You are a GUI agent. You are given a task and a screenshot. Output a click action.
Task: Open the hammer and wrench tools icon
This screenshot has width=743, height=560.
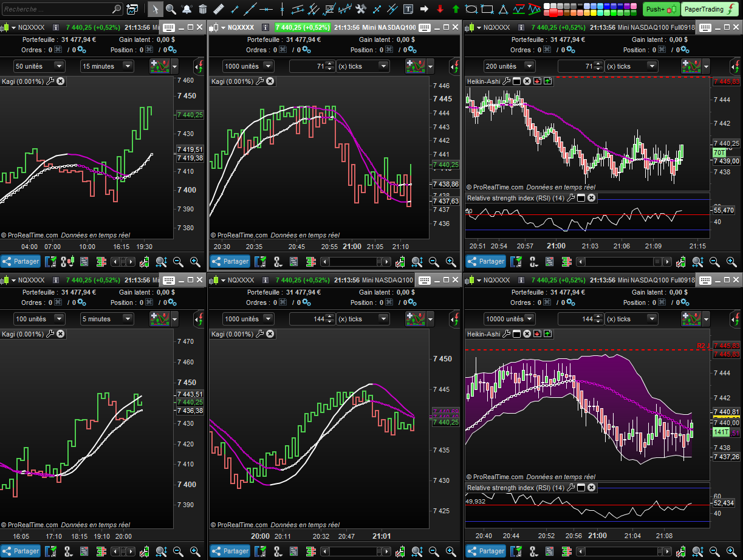(361, 9)
